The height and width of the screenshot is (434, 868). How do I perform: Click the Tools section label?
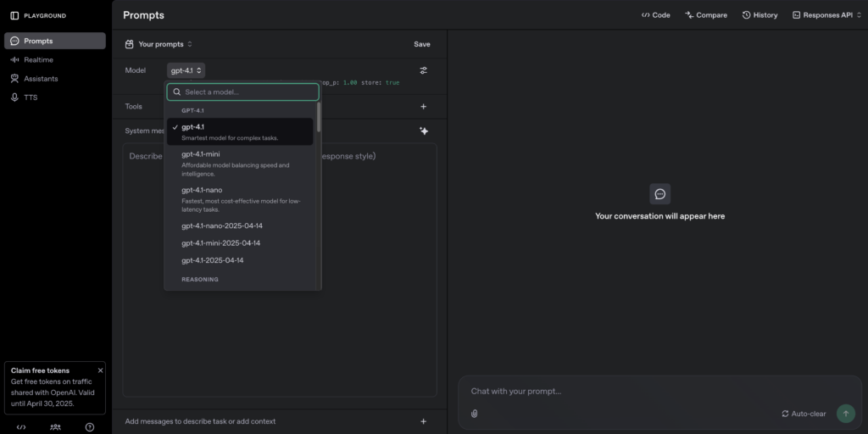[x=133, y=106]
